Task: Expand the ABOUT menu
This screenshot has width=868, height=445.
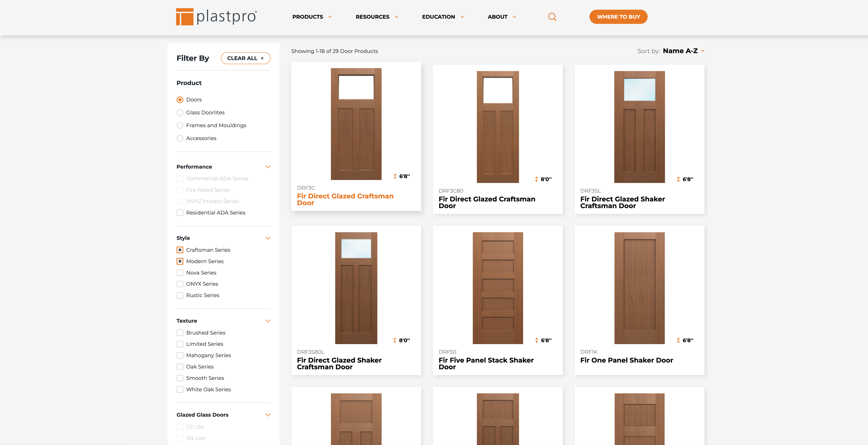Action: point(502,17)
